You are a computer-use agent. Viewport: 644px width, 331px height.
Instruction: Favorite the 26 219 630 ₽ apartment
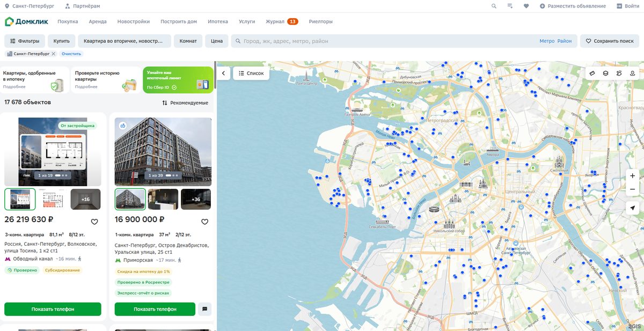(94, 222)
